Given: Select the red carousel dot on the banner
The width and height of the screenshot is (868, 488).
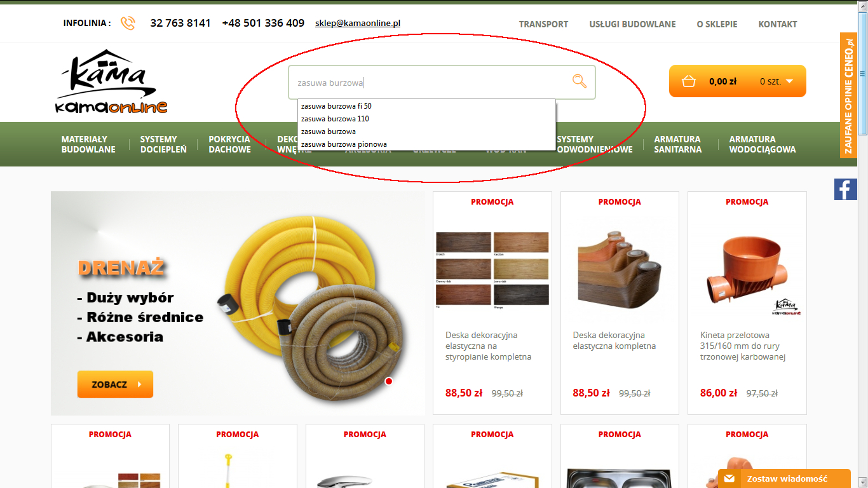Looking at the screenshot, I should [389, 381].
